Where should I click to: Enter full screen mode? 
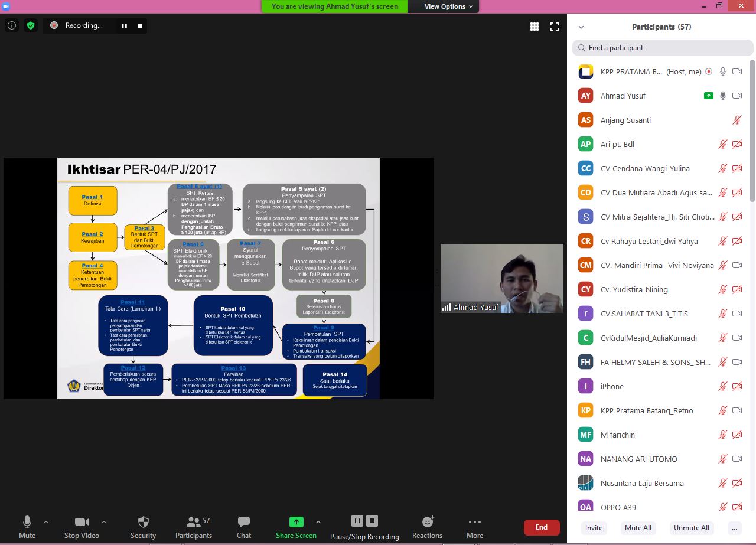[555, 27]
